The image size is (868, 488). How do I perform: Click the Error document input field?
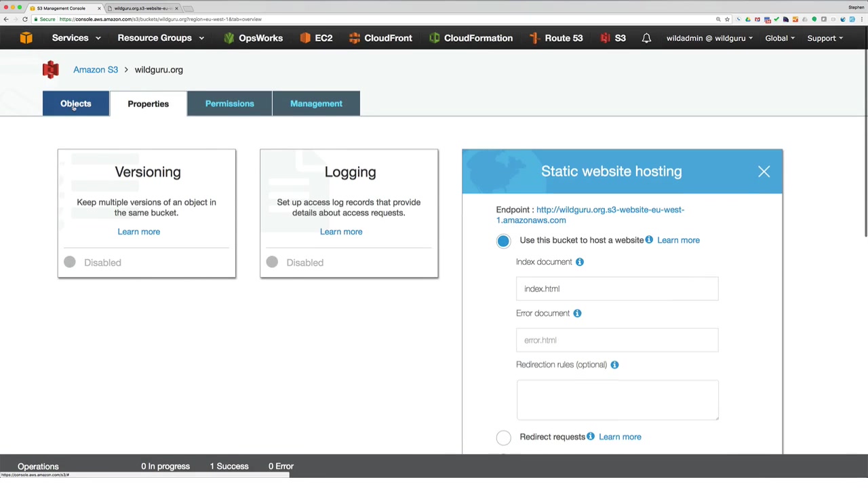tap(617, 340)
